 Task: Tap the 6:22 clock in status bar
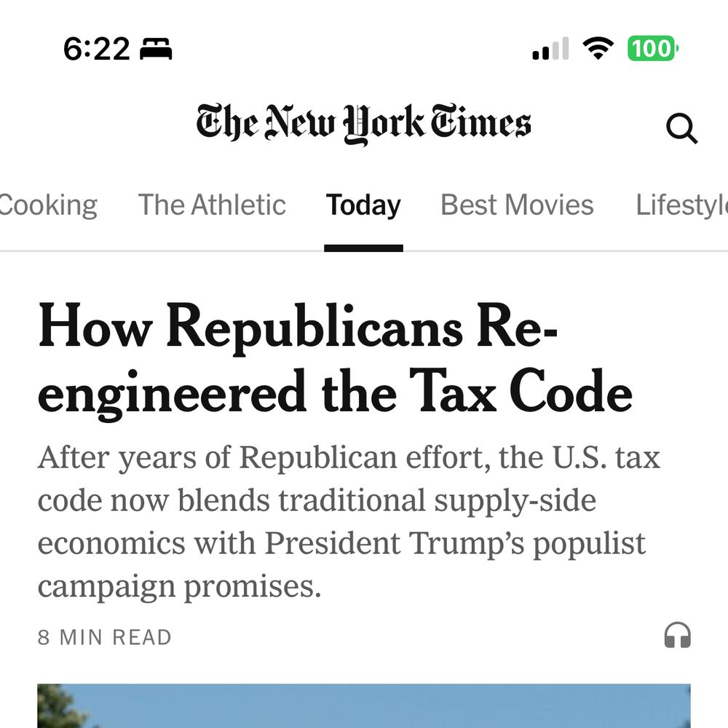click(x=97, y=49)
